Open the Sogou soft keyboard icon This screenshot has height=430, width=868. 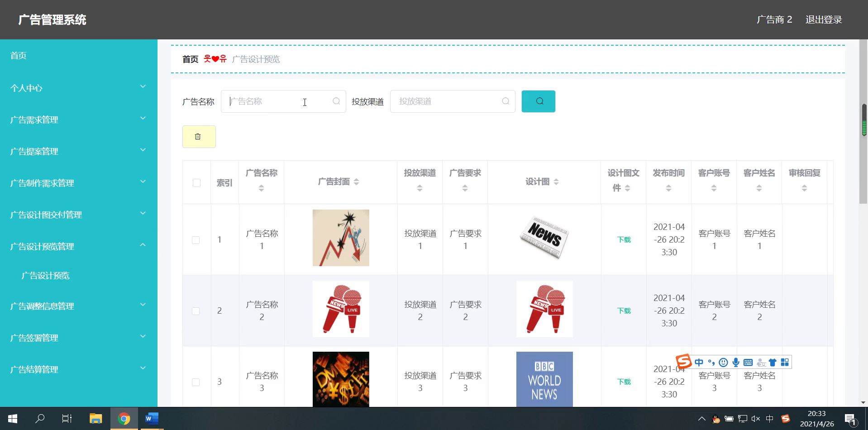click(748, 362)
